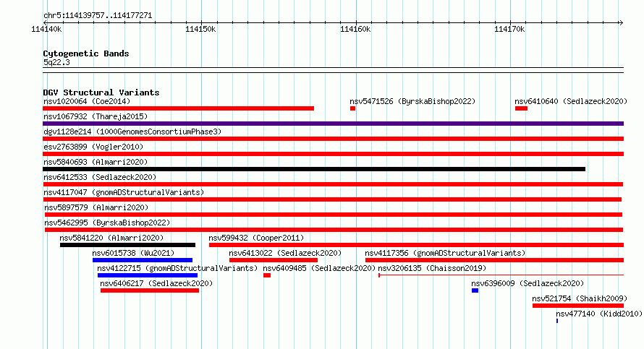Image resolution: width=644 pixels, height=349 pixels.
Task: Click the red nsv5462995 variant bar
Action: click(334, 230)
